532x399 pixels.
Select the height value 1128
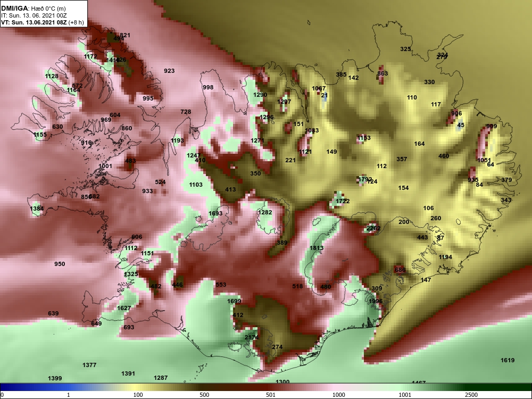pos(52,76)
